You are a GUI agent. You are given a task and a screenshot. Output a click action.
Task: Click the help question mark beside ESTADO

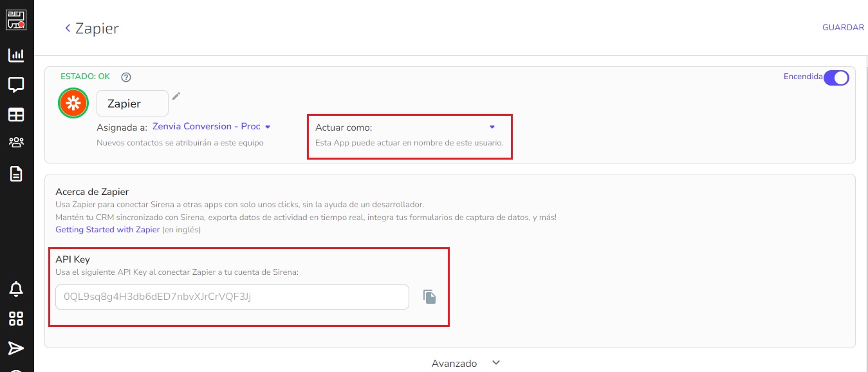[x=126, y=77]
